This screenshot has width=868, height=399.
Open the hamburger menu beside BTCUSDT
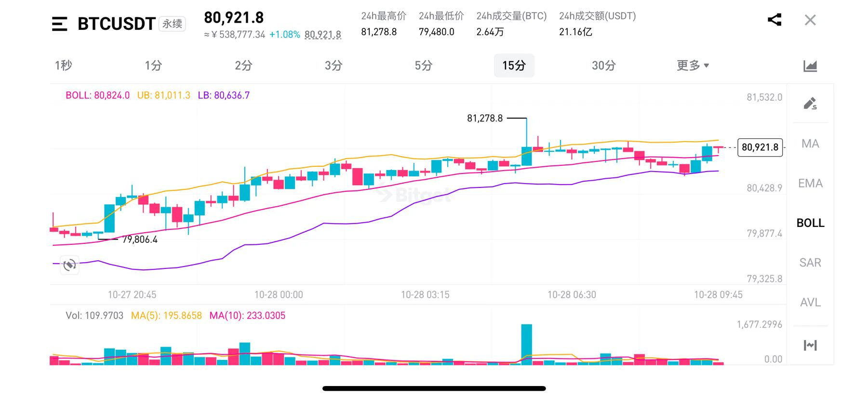point(59,24)
